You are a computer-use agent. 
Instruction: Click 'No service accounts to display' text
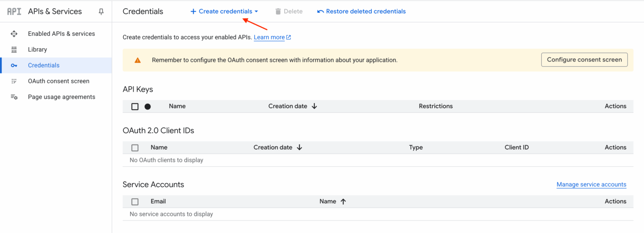click(x=171, y=214)
